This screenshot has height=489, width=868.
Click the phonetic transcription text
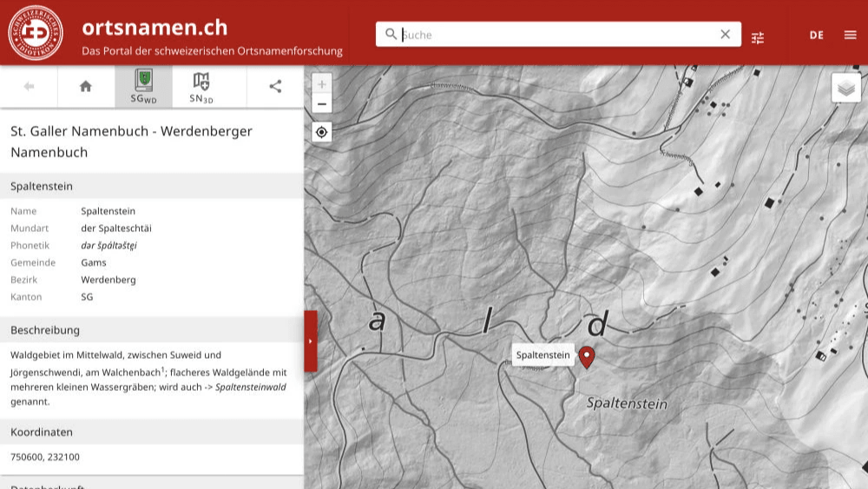pos(109,245)
